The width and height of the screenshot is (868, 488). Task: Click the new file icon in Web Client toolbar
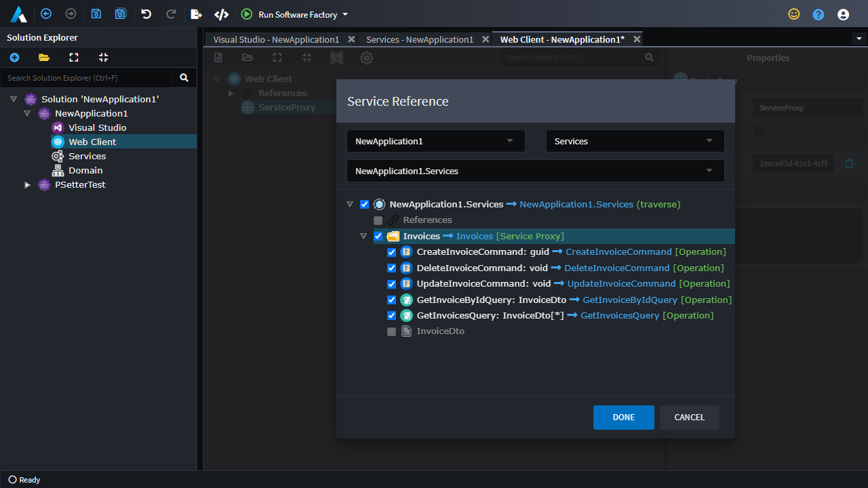(218, 58)
